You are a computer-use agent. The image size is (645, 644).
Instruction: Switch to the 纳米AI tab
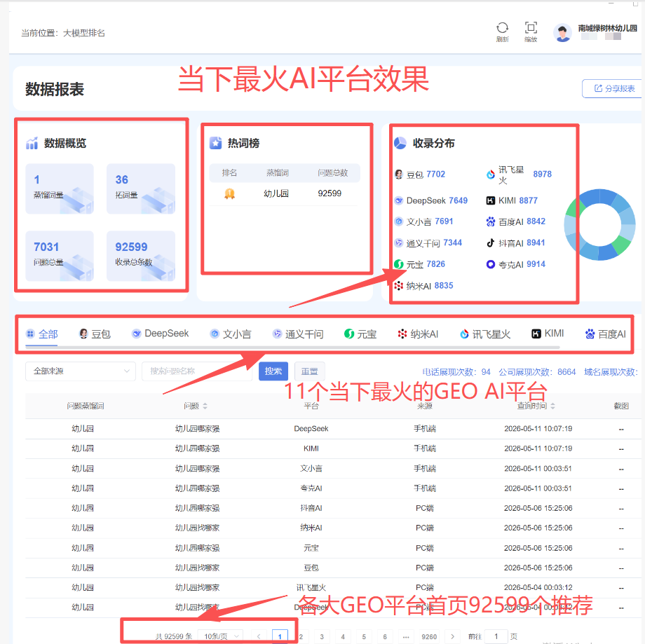418,334
